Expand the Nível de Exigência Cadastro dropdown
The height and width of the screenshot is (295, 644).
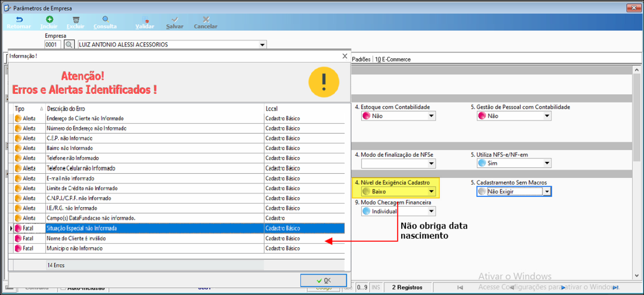432,191
